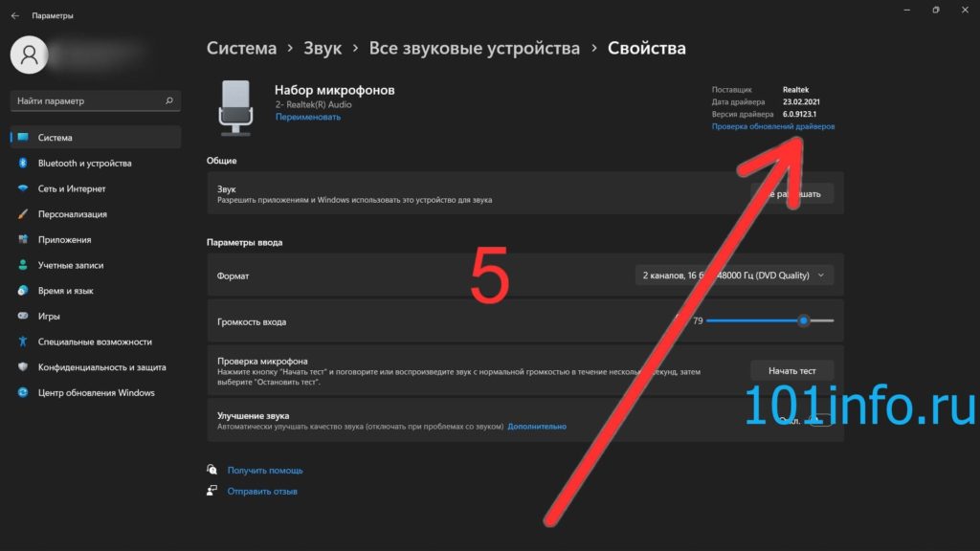Screen dimensions: 980x551
Task: Go to Игры settings
Action: pyautogui.click(x=96, y=316)
